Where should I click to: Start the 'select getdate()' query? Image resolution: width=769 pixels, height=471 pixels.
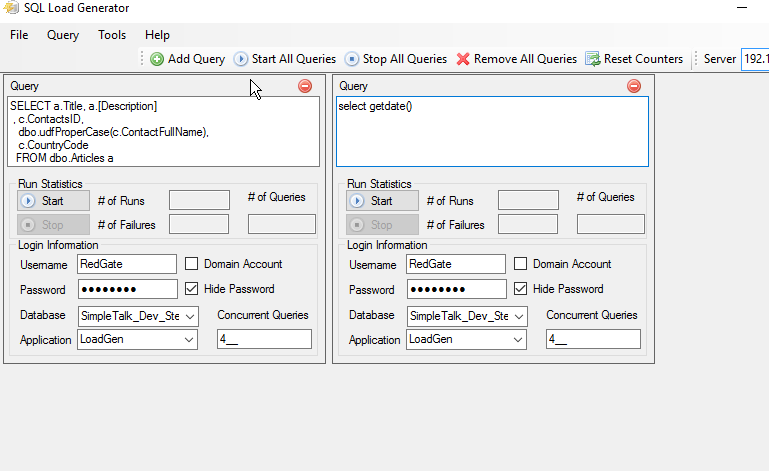pyautogui.click(x=383, y=201)
